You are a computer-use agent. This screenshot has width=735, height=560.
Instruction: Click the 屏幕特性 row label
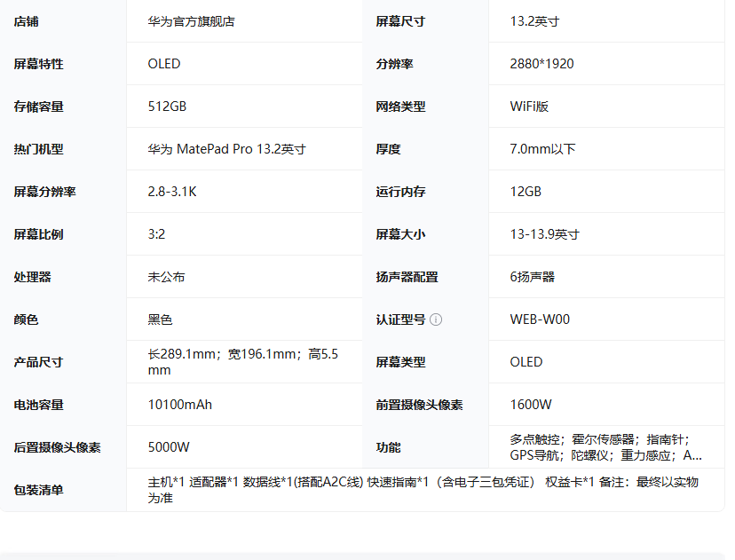39,64
